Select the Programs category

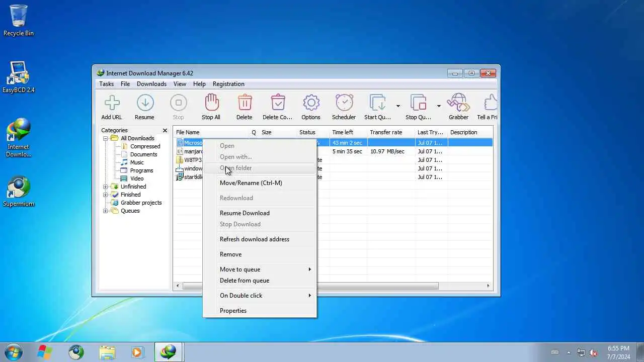click(141, 170)
